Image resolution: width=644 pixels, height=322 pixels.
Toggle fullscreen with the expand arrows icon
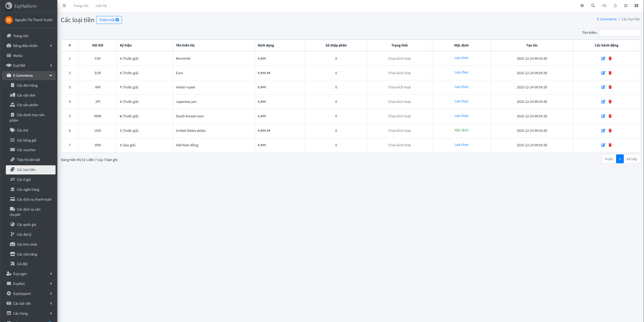point(626,6)
